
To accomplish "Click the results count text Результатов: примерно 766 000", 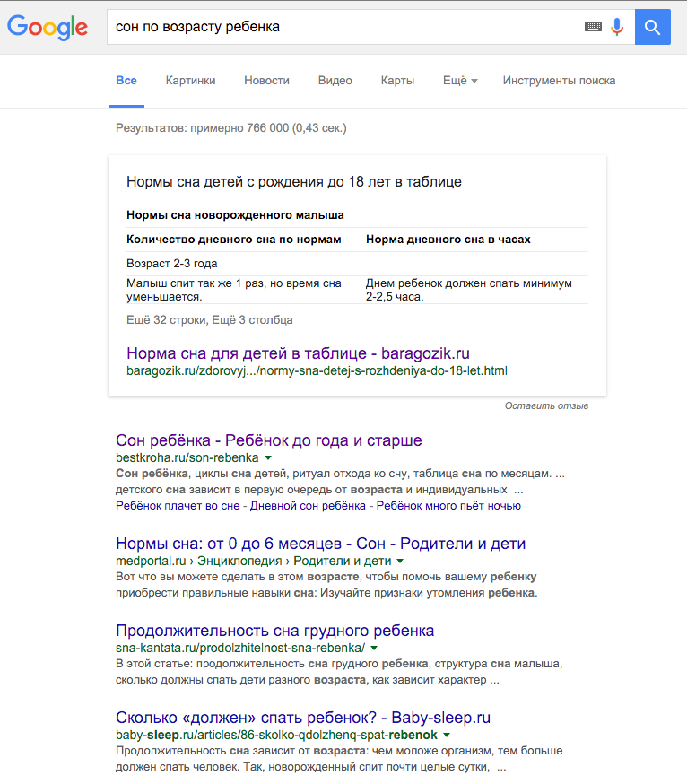I will pos(231,128).
